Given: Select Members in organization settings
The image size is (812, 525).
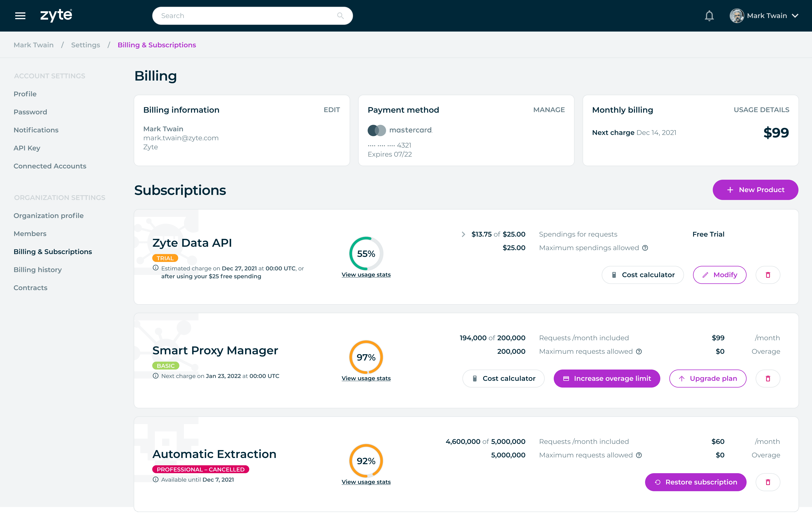Looking at the screenshot, I should [x=30, y=234].
